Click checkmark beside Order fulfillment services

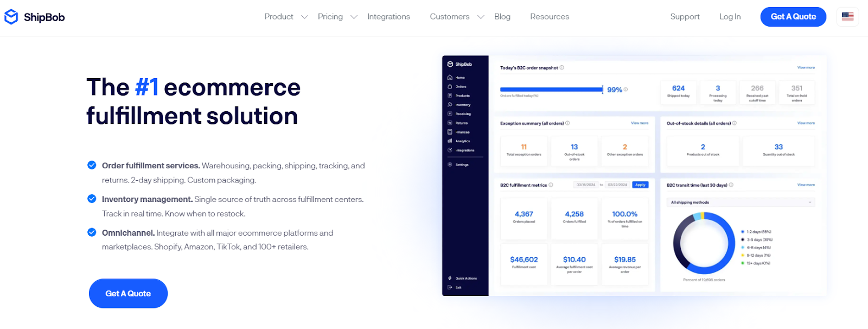pyautogui.click(x=92, y=166)
